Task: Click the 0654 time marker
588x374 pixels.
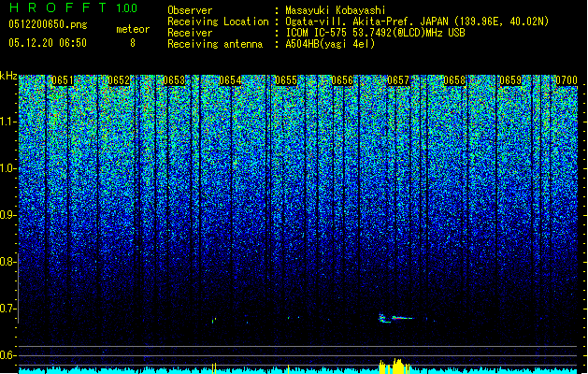Action: pos(230,80)
